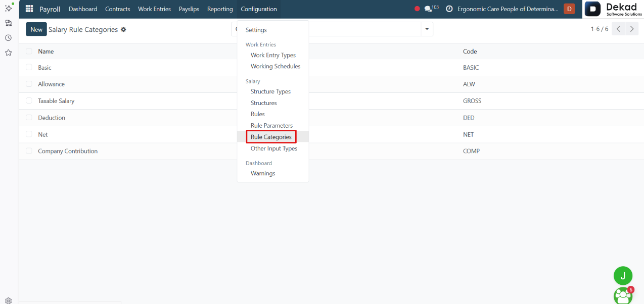Viewport: 644px width, 304px height.
Task: Click the Payroll app title
Action: click(50, 9)
